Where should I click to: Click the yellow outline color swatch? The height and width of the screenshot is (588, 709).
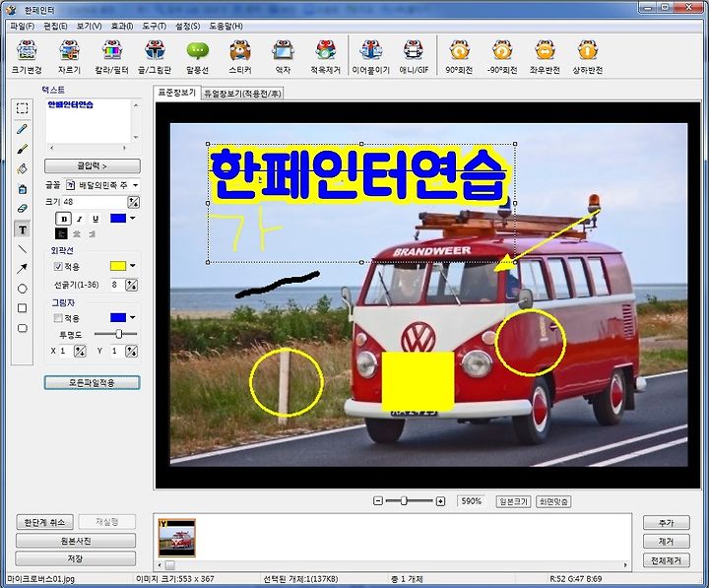pos(118,266)
